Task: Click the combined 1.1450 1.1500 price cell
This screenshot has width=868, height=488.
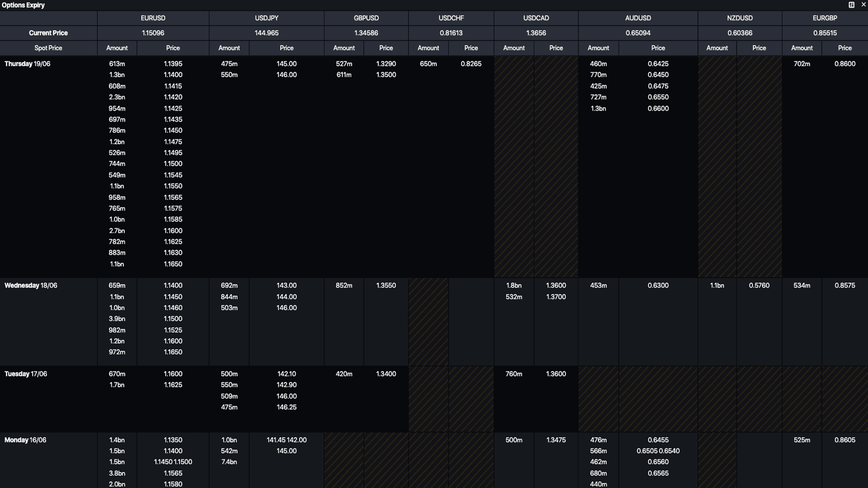Action: (173, 462)
